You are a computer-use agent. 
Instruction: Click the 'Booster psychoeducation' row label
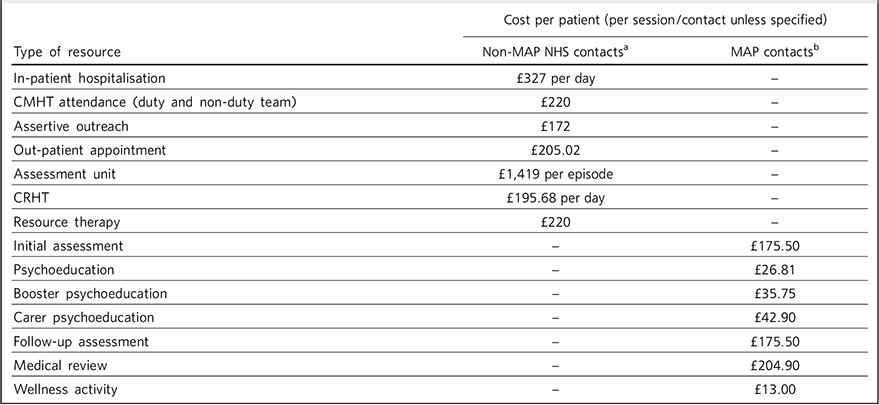click(x=90, y=294)
